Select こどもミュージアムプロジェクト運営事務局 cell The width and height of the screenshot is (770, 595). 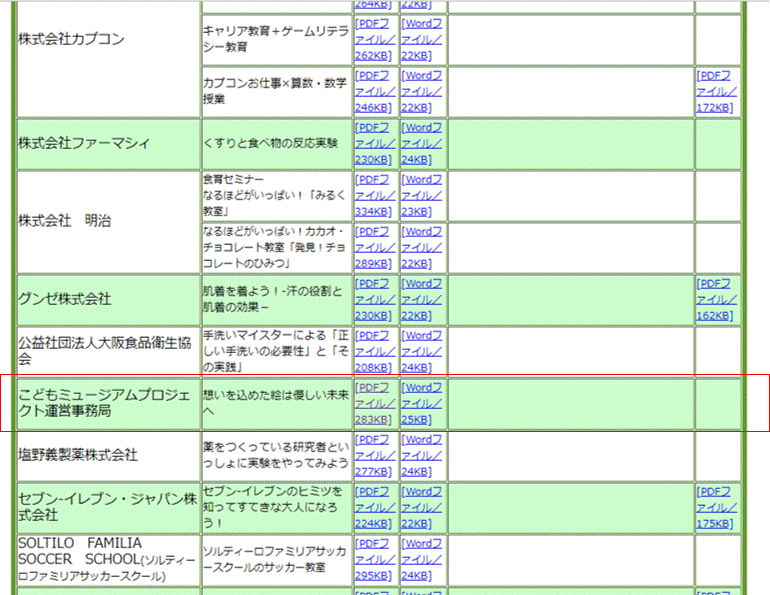click(x=109, y=404)
